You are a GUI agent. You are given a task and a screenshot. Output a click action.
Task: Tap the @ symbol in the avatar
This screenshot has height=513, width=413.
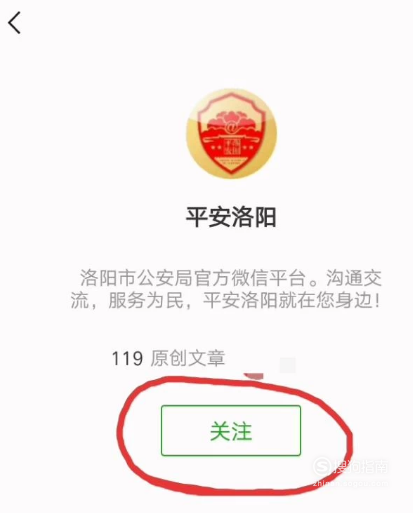(x=231, y=128)
